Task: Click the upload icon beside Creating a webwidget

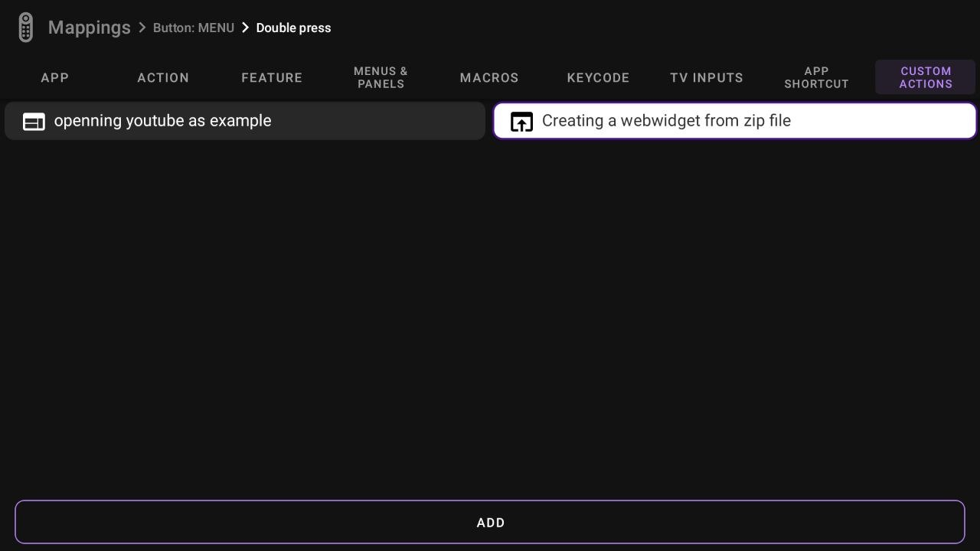Action: 521,121
